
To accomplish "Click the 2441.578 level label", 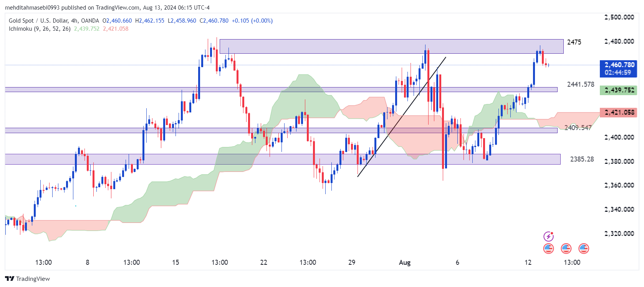I will (x=581, y=84).
